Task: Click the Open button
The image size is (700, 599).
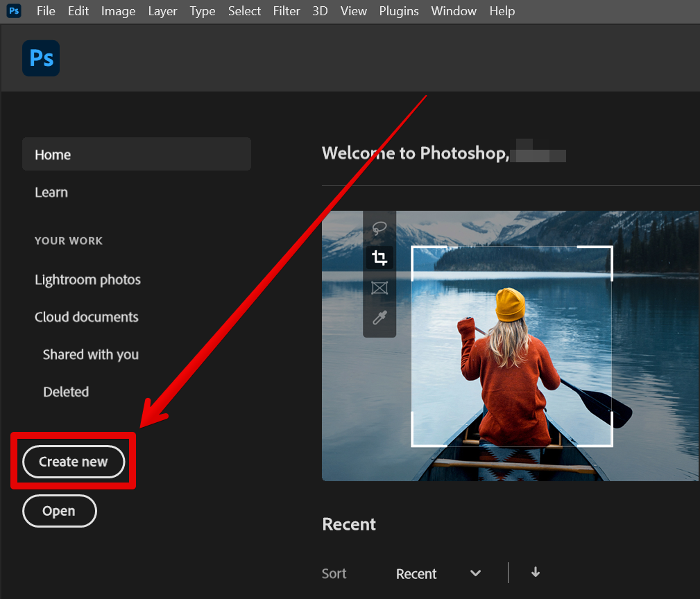Action: coord(59,511)
